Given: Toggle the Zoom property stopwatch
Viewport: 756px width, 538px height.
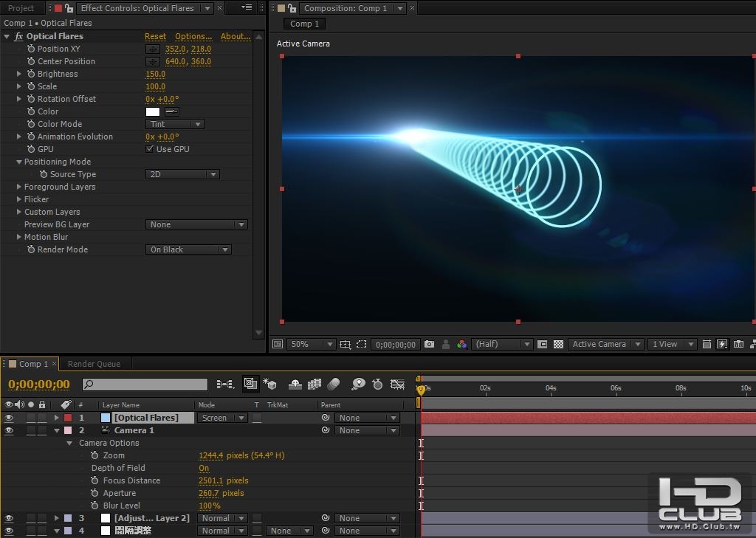Looking at the screenshot, I should [x=95, y=456].
